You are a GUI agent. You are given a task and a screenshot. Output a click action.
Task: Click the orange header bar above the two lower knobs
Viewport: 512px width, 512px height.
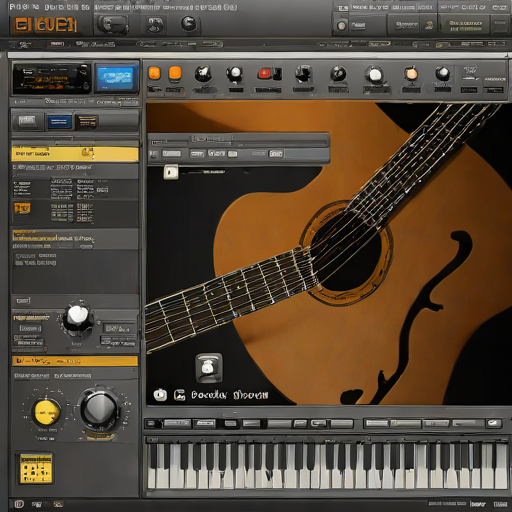75,361
